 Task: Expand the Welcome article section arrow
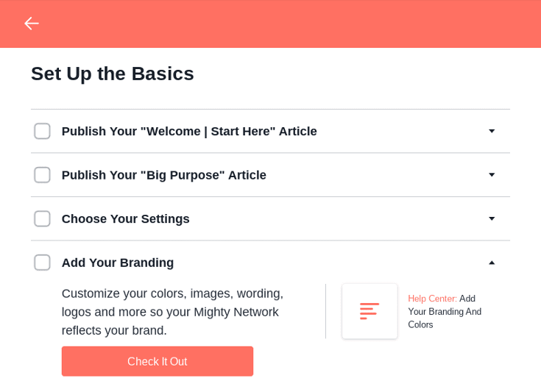tap(492, 131)
